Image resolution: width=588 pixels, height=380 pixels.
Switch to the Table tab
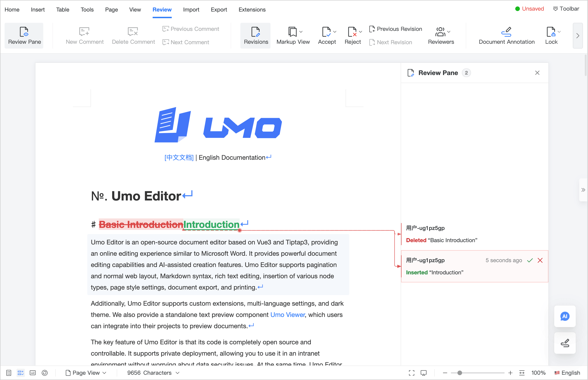pos(62,10)
